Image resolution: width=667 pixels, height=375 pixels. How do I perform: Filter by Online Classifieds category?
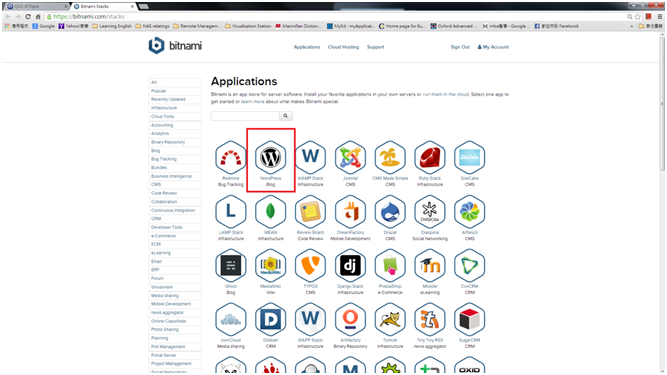175,321
